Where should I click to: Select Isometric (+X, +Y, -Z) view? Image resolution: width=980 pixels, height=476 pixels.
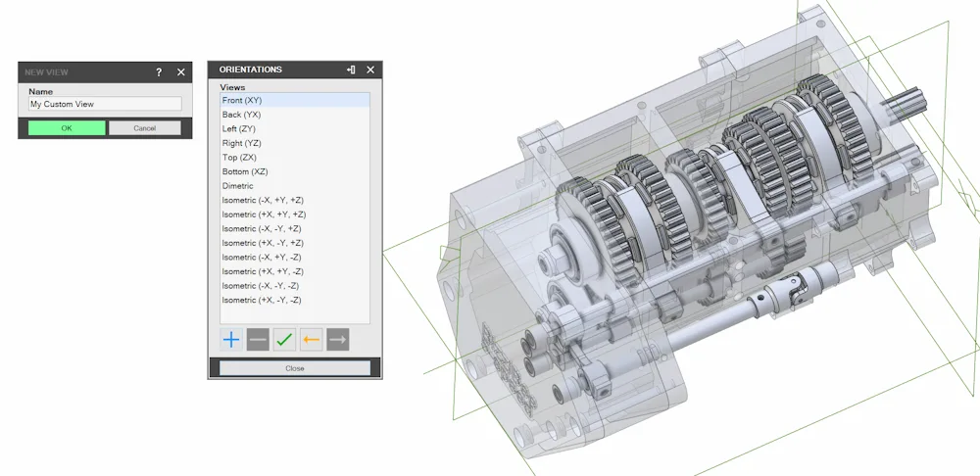pos(294,271)
